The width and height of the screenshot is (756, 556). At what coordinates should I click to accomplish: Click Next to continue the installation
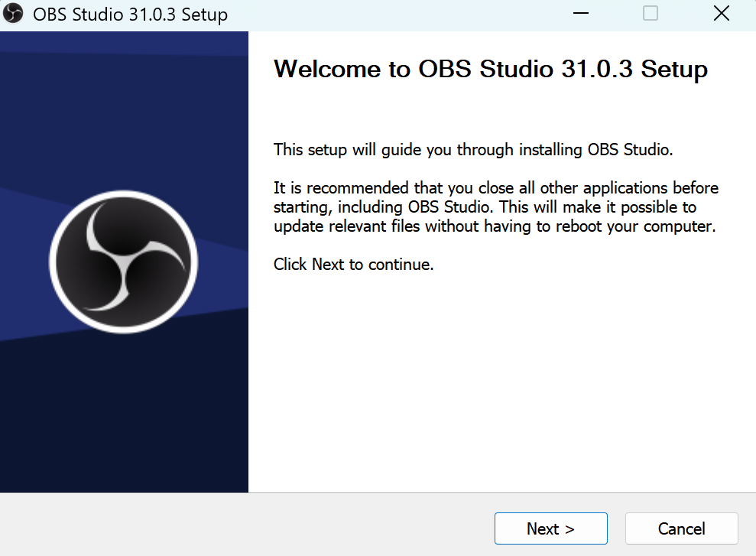pos(550,528)
